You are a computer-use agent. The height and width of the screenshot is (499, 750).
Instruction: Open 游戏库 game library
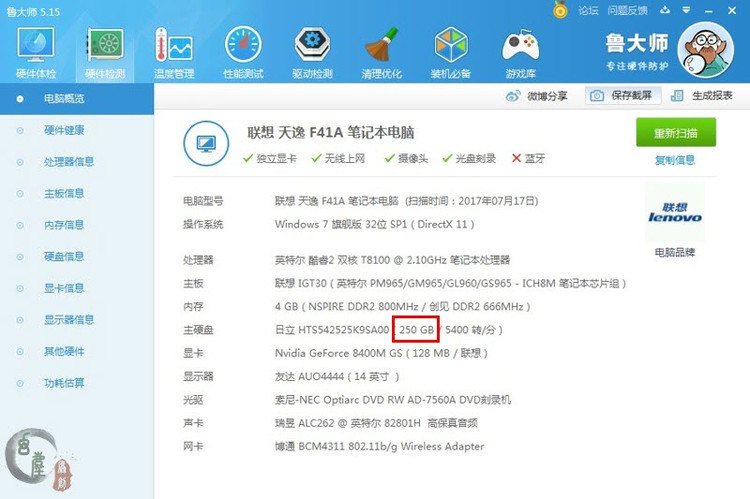pyautogui.click(x=520, y=53)
